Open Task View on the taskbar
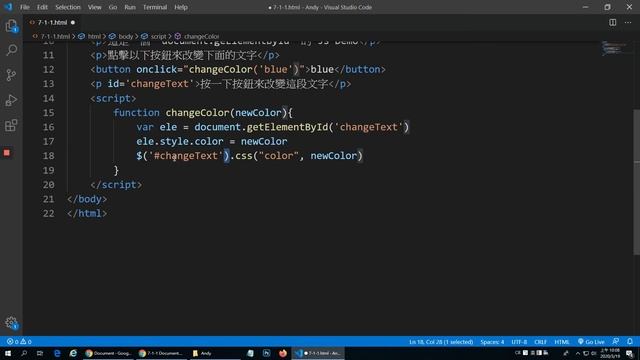640x360 pixels. (x=40, y=353)
